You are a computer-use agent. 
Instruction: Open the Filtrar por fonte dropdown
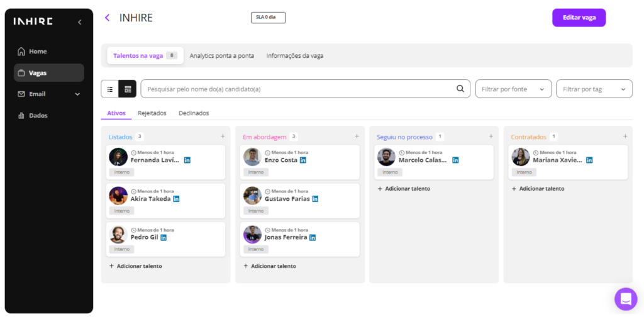tap(513, 89)
